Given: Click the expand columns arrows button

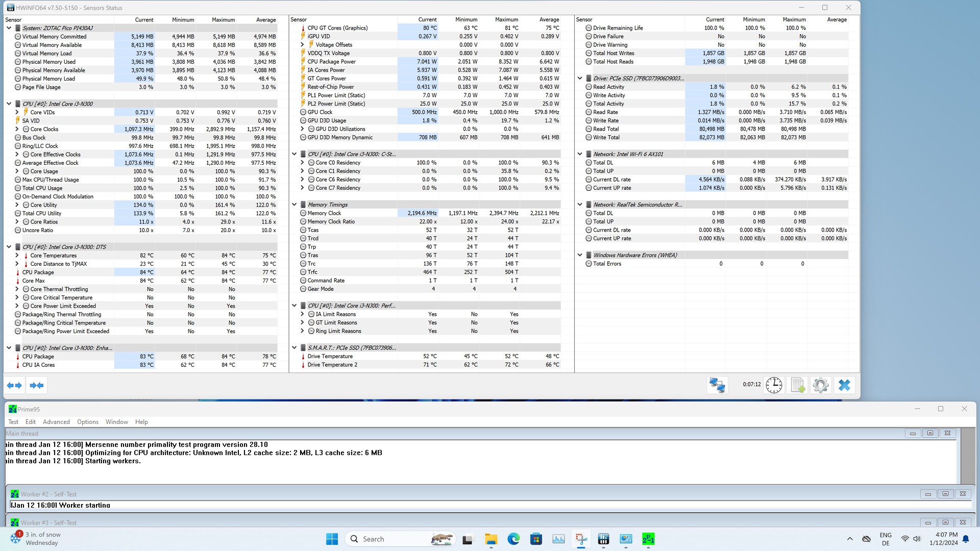Looking at the screenshot, I should click(x=14, y=385).
